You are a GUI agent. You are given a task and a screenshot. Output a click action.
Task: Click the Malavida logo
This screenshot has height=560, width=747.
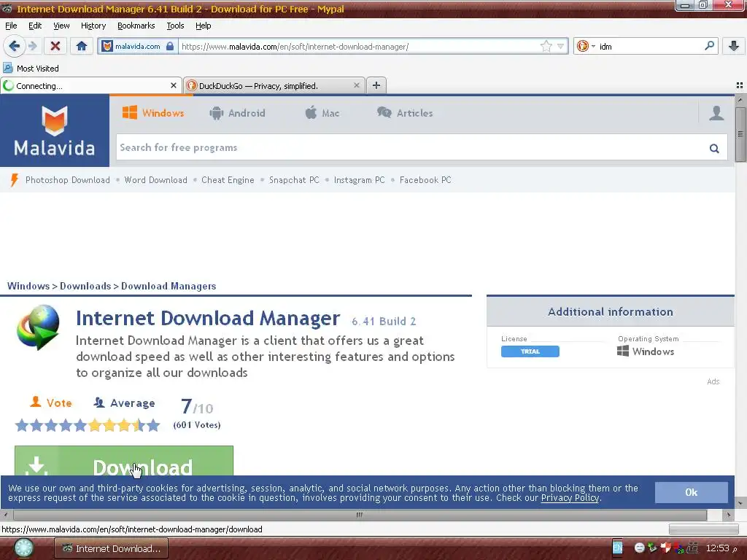(x=54, y=131)
